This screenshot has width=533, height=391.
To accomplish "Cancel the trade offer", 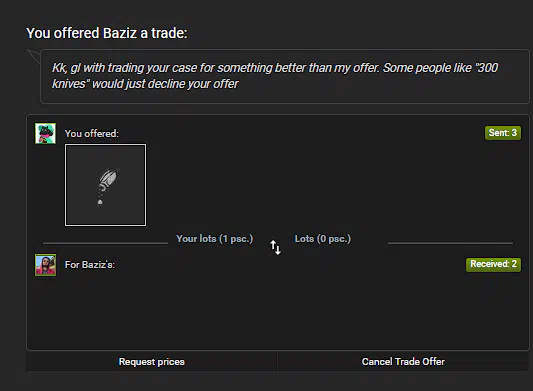I will (403, 361).
